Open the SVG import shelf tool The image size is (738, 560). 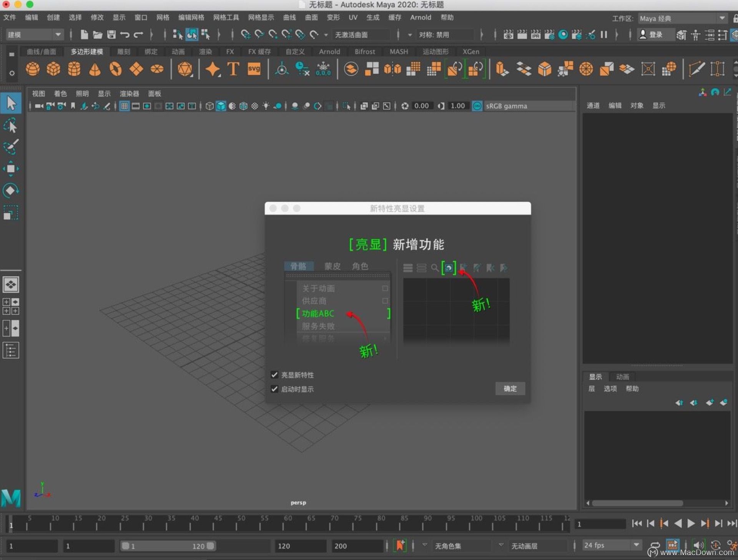[x=254, y=69]
